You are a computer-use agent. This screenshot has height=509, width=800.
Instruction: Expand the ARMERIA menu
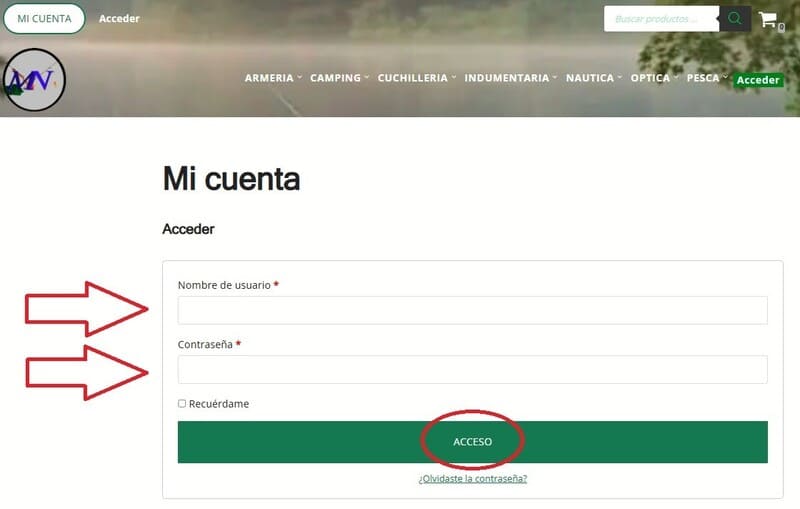(x=273, y=78)
